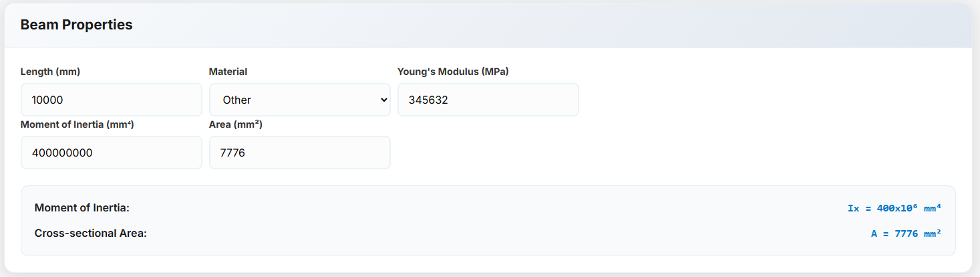980x277 pixels.
Task: Click the Beam Properties heading
Action: pyautogui.click(x=76, y=25)
